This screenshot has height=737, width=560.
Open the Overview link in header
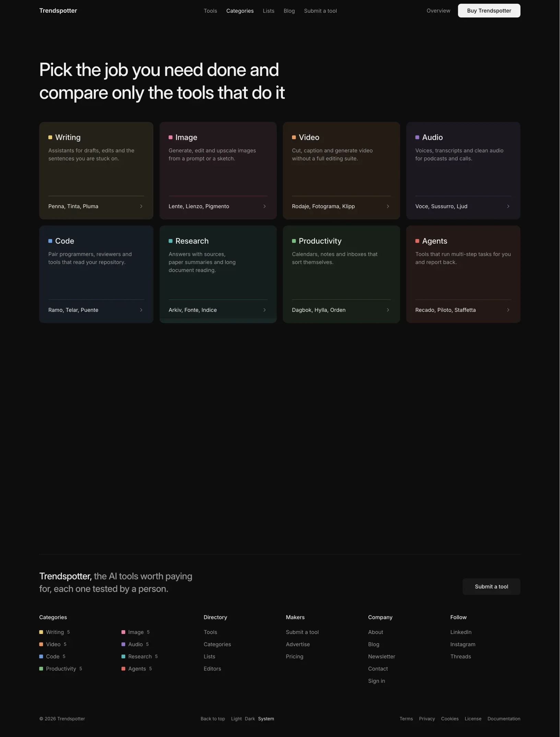(x=438, y=11)
